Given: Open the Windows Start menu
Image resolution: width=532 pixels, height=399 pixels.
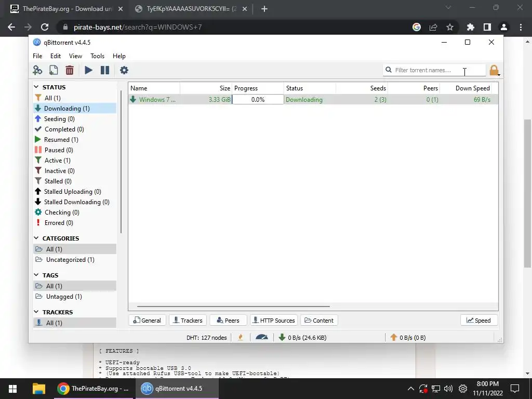Looking at the screenshot, I should [x=12, y=389].
